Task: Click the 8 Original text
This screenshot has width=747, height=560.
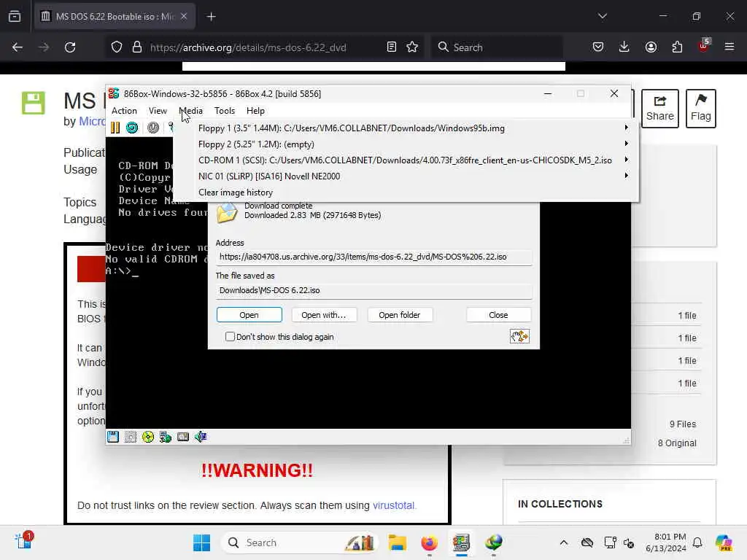Action: pos(677,443)
